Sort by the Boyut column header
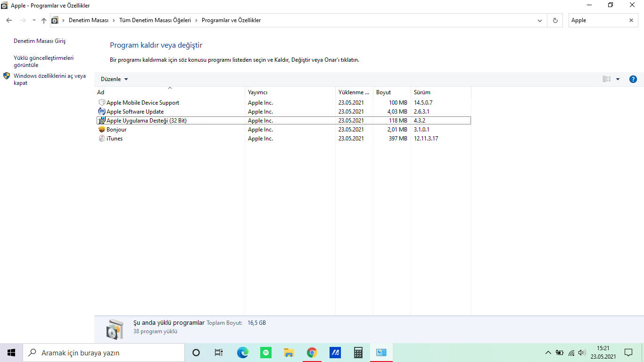The height and width of the screenshot is (362, 644). click(392, 92)
